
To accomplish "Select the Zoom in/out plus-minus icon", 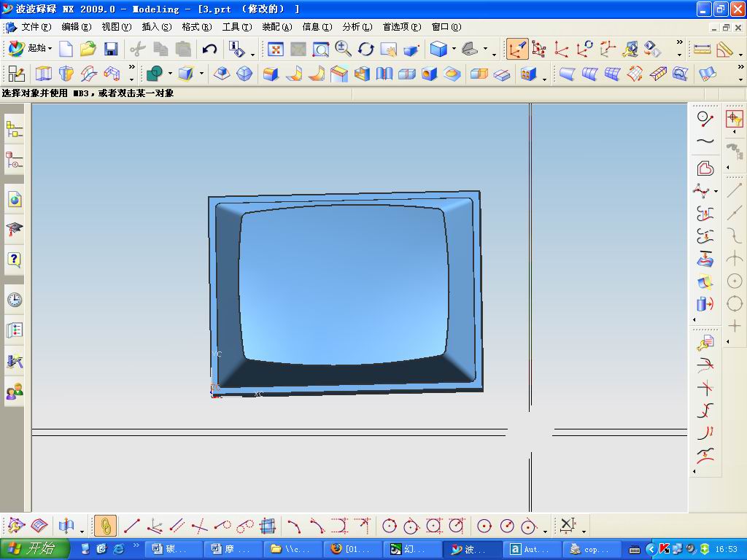I will click(x=343, y=49).
